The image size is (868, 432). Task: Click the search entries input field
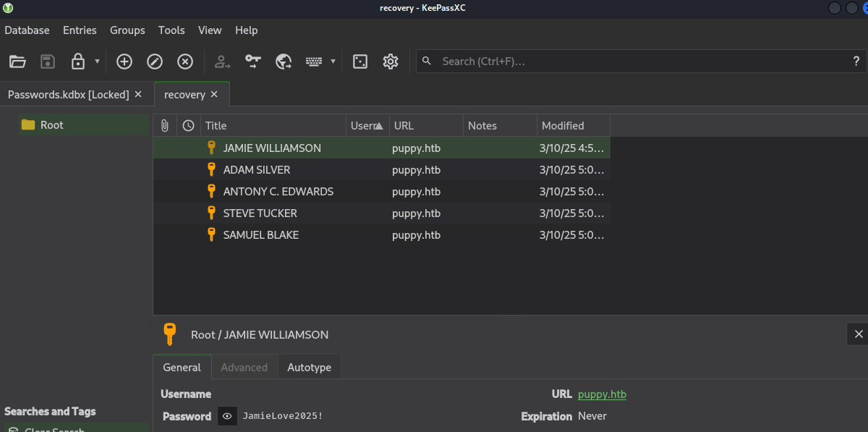tap(637, 62)
